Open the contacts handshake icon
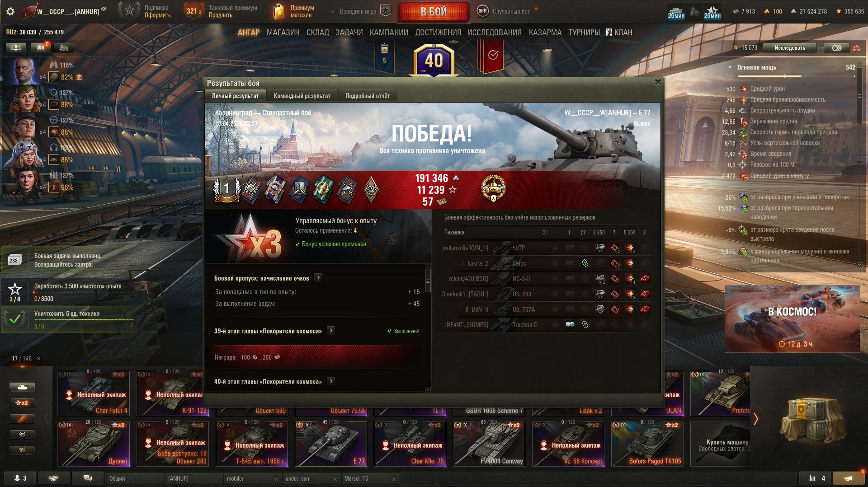Screen dimensions: 868x487 [53, 478]
